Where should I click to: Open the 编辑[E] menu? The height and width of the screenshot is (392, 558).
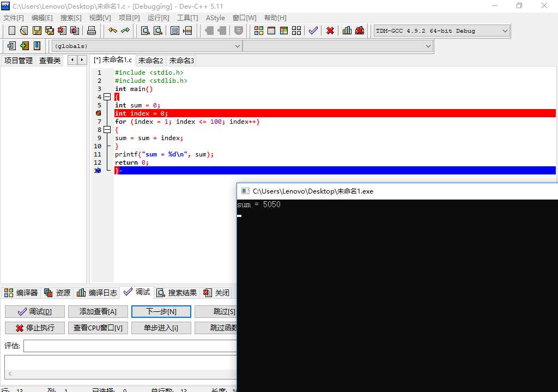[42, 18]
